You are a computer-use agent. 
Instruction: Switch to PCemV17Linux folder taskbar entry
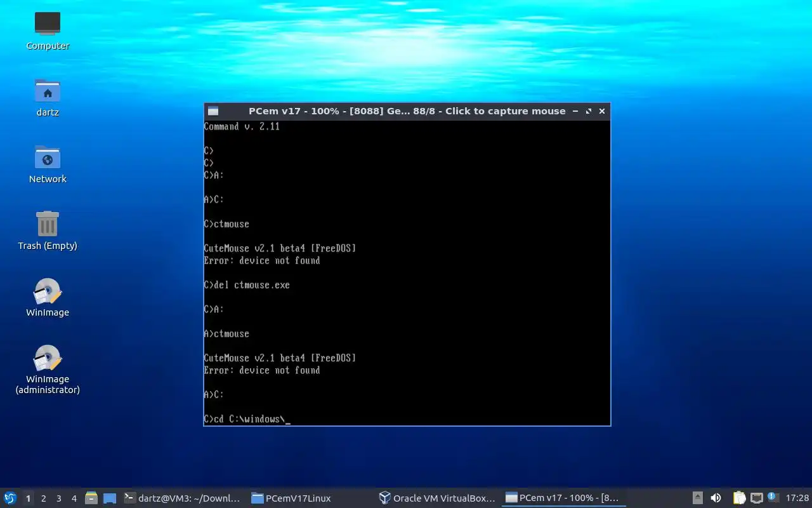310,498
